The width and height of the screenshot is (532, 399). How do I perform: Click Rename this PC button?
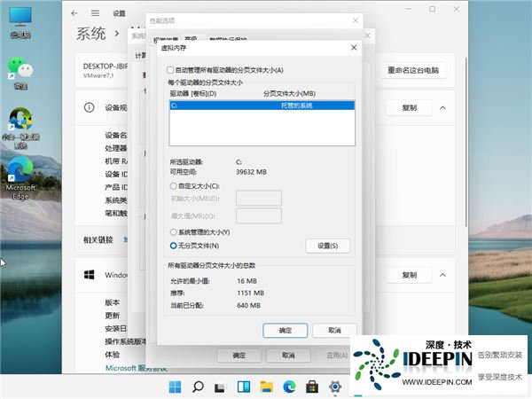413,70
